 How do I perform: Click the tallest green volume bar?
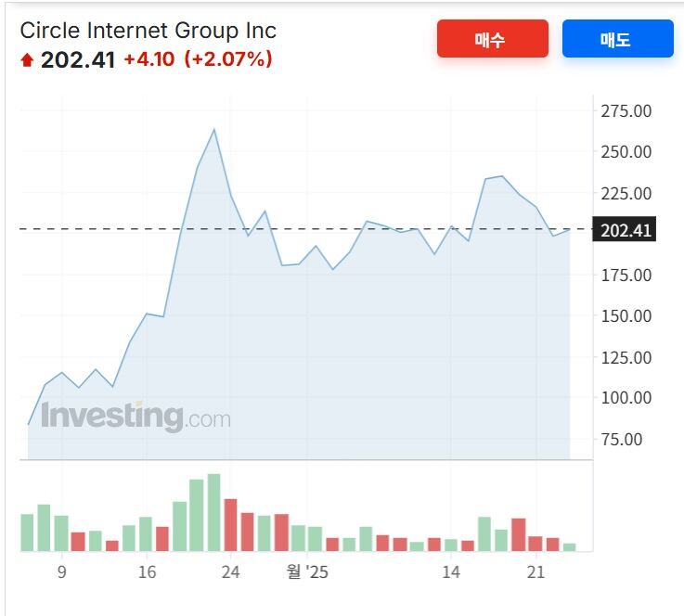[214, 512]
